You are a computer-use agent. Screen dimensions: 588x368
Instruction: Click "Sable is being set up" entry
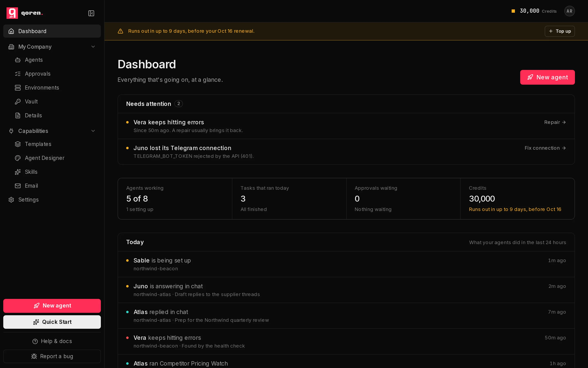click(x=346, y=264)
